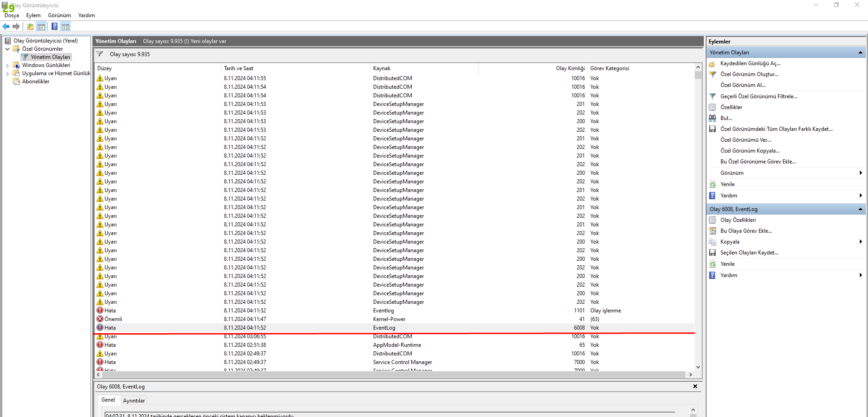Image resolution: width=868 pixels, height=417 pixels.
Task: Go forward with the toolbar Forward arrow
Action: tap(16, 27)
